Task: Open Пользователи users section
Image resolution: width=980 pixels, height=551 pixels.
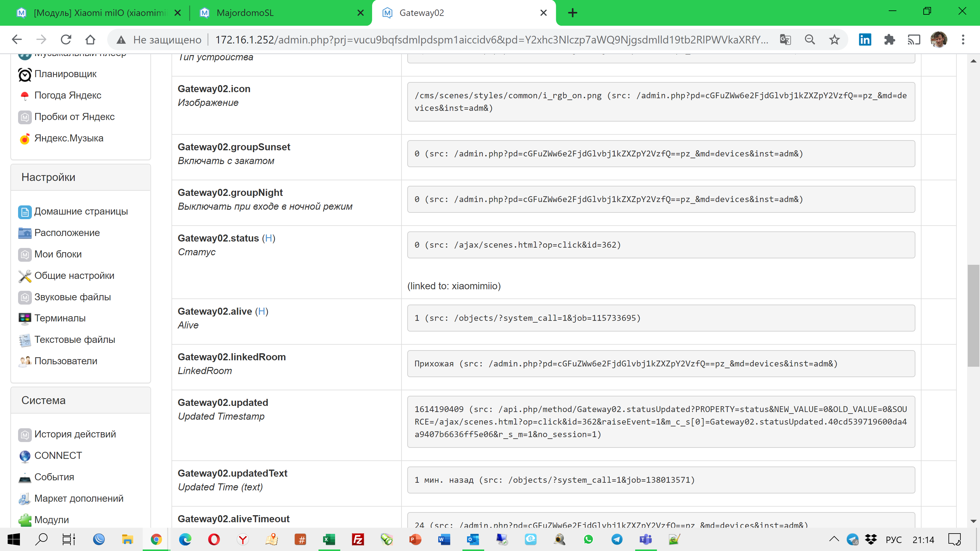Action: (x=66, y=361)
